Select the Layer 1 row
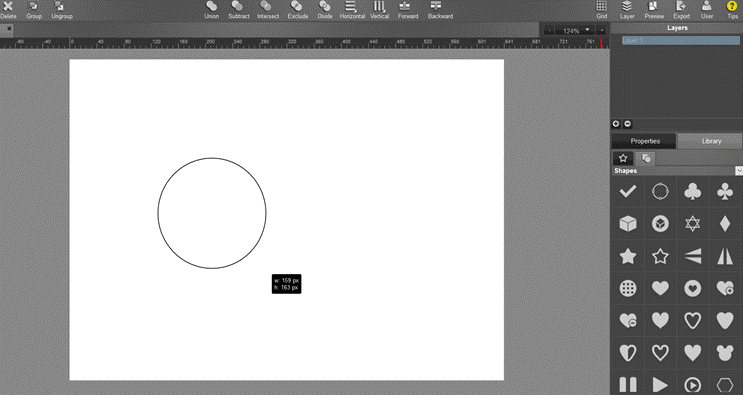743x395 pixels. [x=680, y=41]
